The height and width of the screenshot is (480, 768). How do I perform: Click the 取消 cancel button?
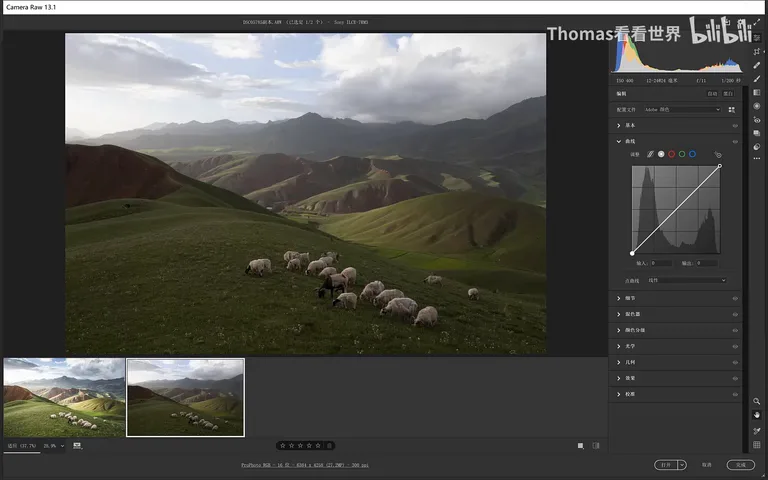707,465
